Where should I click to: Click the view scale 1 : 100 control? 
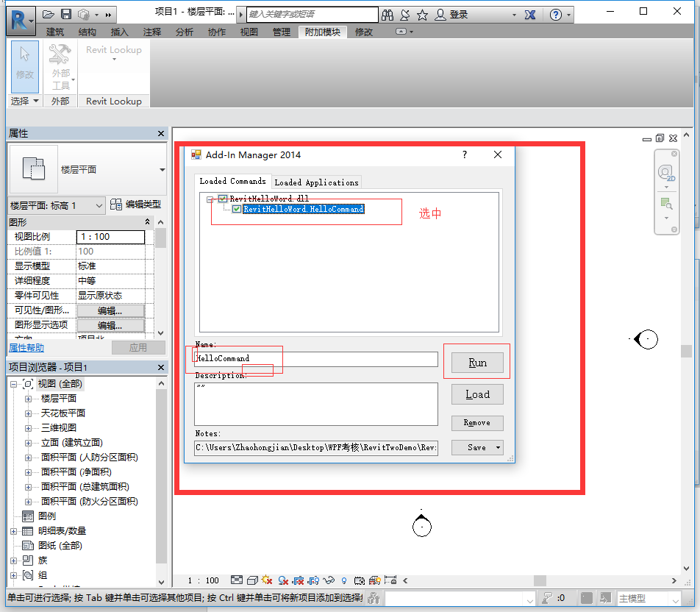(x=204, y=580)
